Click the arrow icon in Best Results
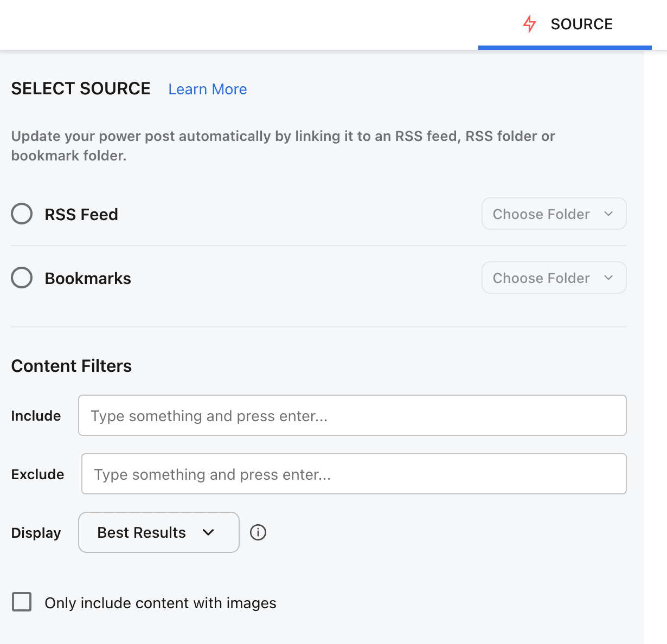This screenshot has width=667, height=644. [x=208, y=532]
